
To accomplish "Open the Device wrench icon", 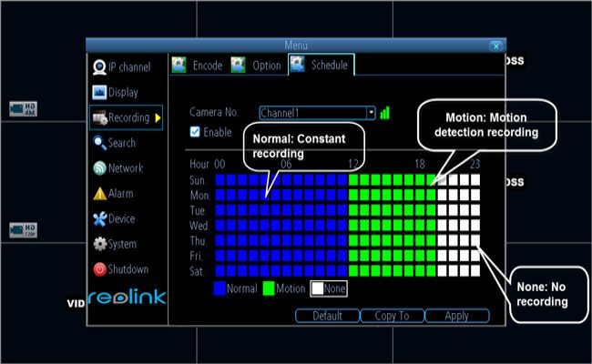I will coord(99,219).
